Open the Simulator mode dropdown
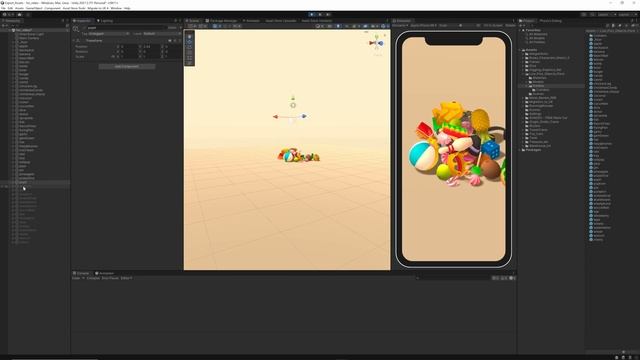 click(x=400, y=25)
